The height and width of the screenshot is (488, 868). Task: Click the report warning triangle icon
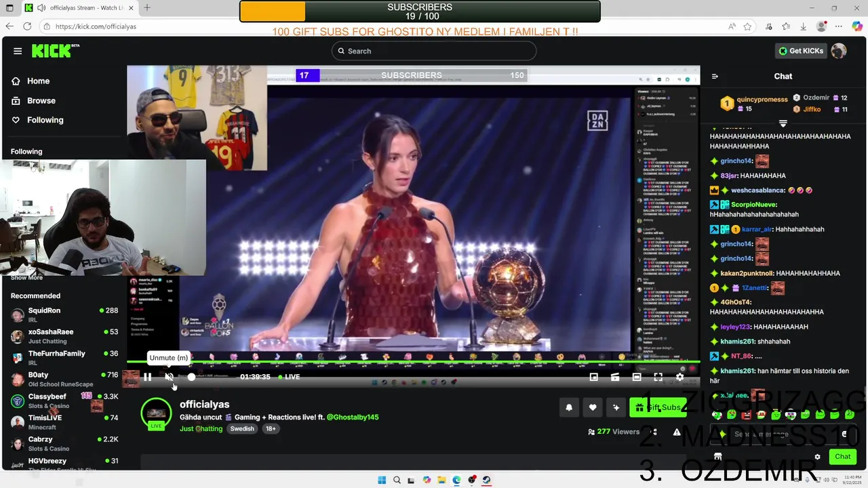(x=677, y=432)
